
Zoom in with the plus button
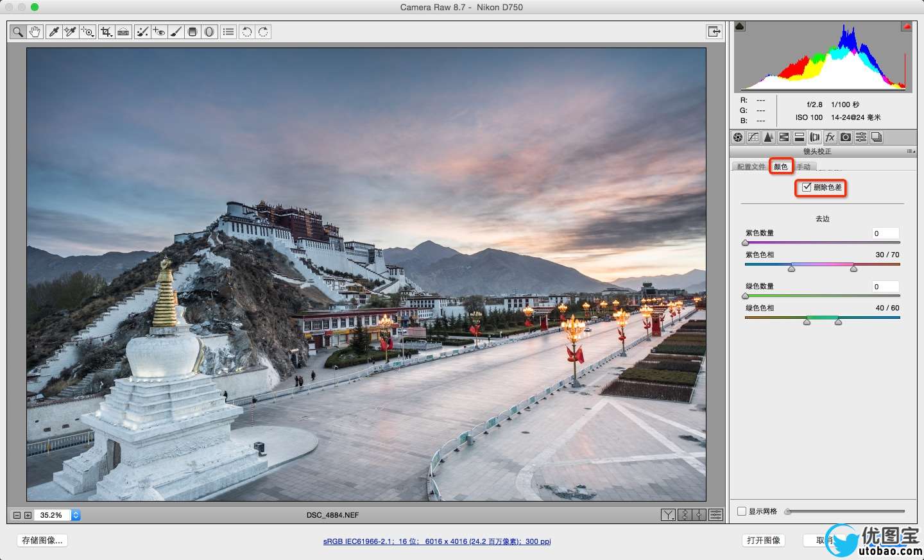point(28,515)
